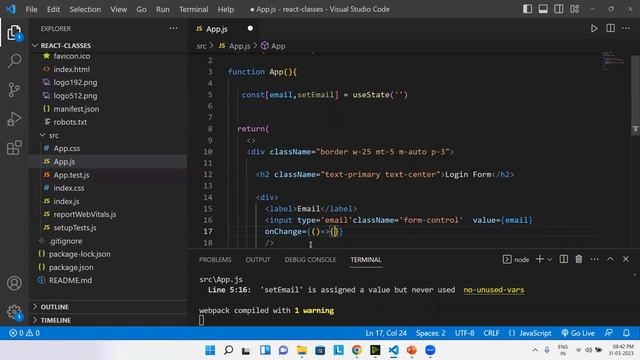Open the Manage gear icon
640x360 pixels.
tap(14, 312)
